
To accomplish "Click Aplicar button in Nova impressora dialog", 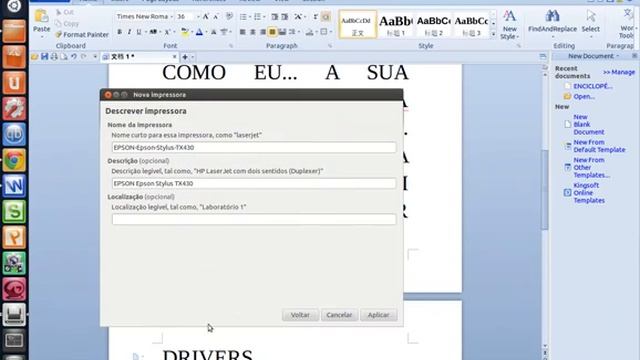I will click(x=378, y=315).
